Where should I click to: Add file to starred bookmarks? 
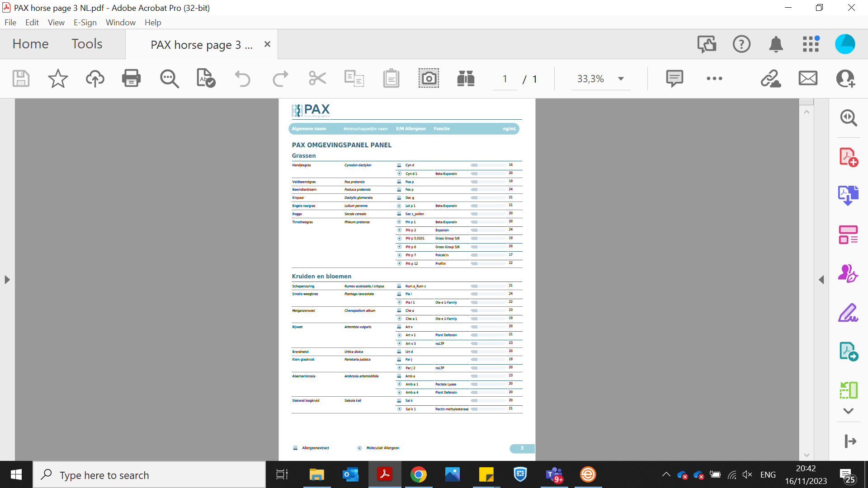coord(58,79)
